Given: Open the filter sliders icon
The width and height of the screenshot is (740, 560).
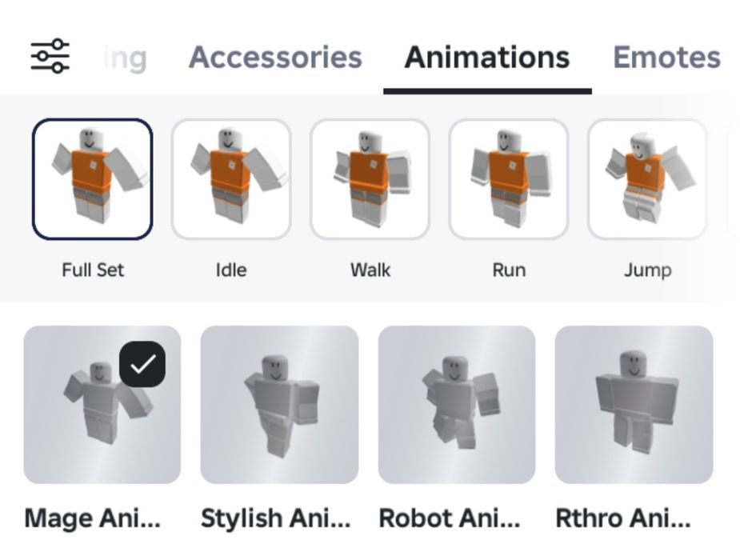Looking at the screenshot, I should (50, 57).
